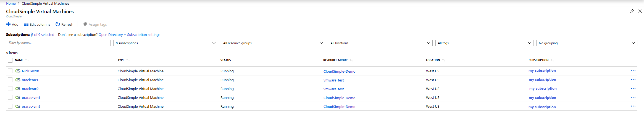Open my subscription link for oraclerac1
Viewport: 644px width, 124px height.
pos(542,79)
